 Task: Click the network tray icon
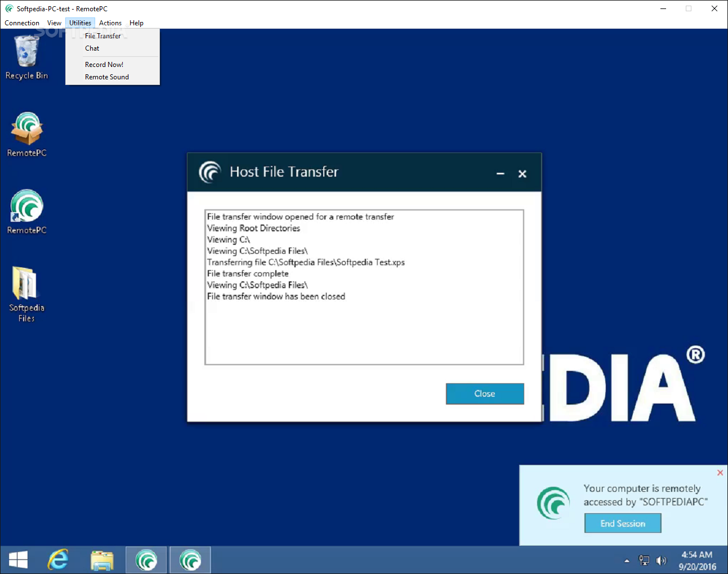[x=644, y=560]
